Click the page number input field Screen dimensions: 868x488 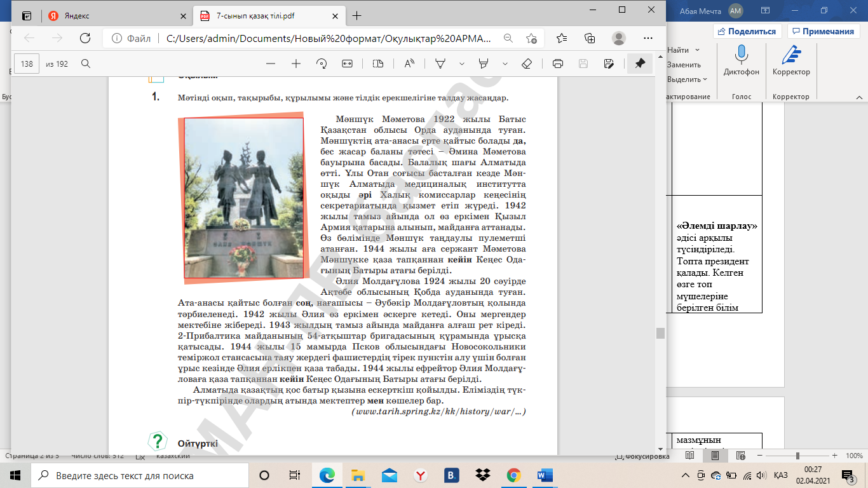pos(27,64)
